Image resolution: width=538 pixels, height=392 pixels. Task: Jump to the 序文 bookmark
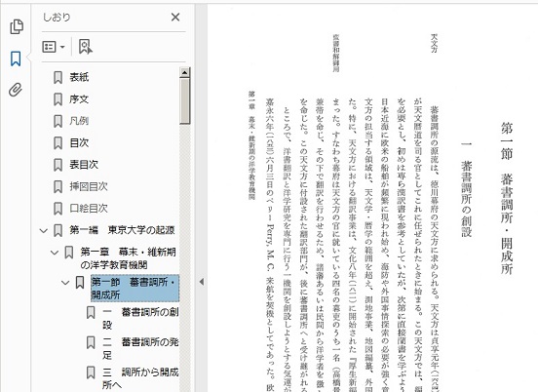[x=79, y=99]
